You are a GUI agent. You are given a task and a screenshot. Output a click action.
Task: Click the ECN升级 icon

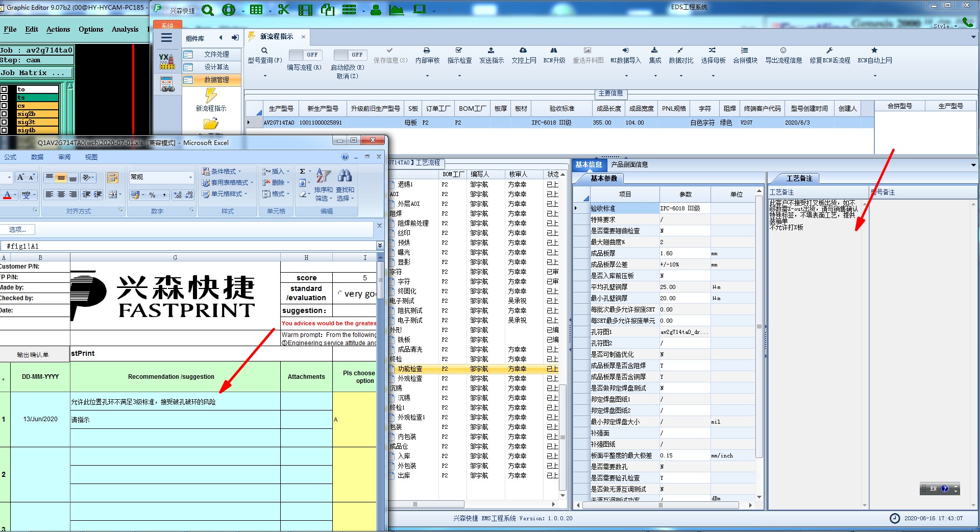click(554, 51)
